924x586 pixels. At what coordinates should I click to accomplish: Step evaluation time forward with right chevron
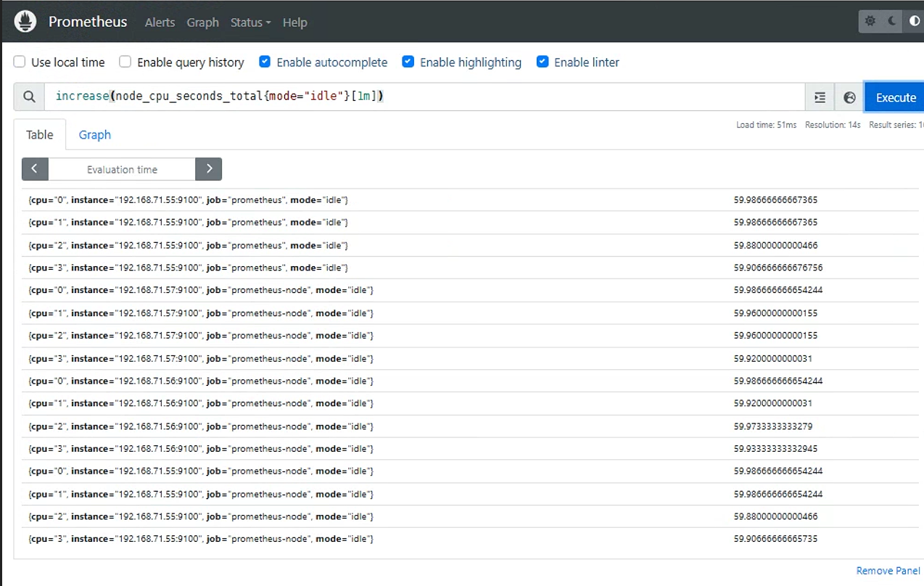209,169
